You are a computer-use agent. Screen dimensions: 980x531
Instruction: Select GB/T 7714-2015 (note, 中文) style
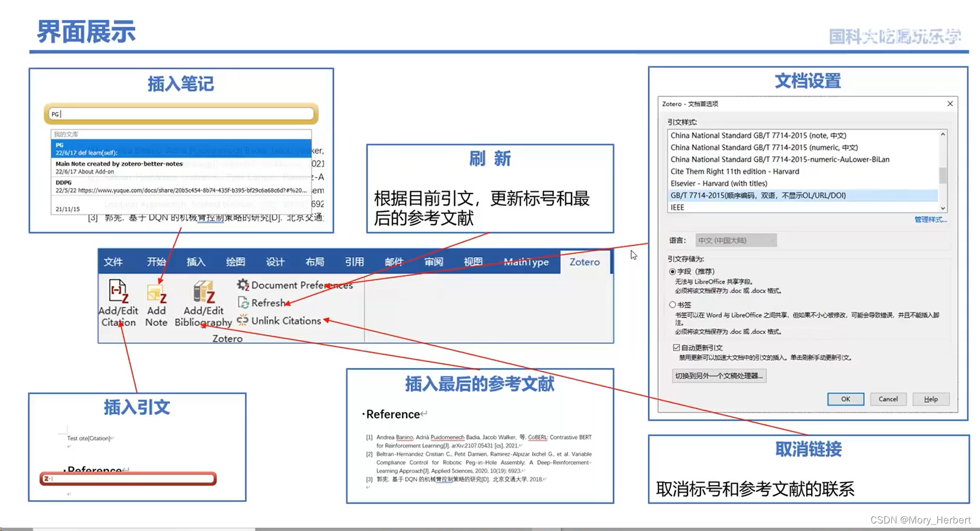coord(803,135)
